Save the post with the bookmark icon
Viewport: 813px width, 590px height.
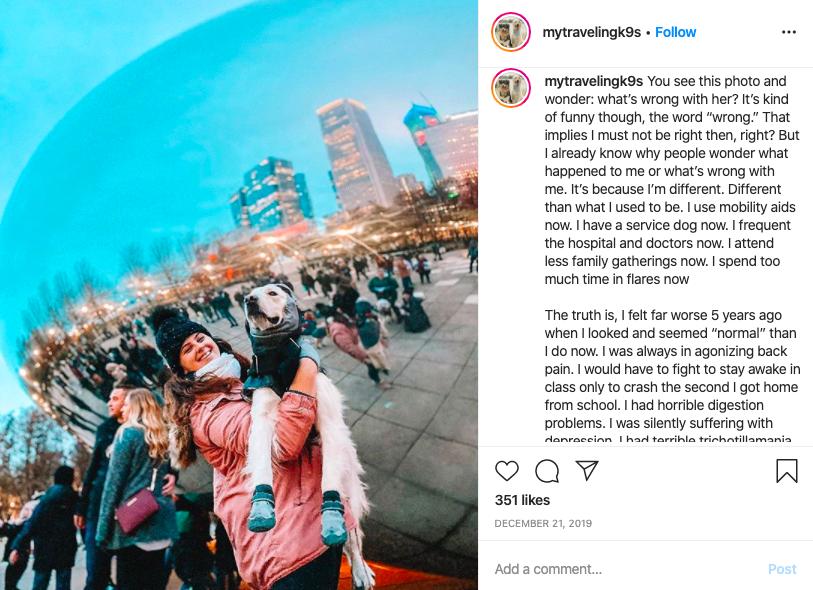point(787,471)
